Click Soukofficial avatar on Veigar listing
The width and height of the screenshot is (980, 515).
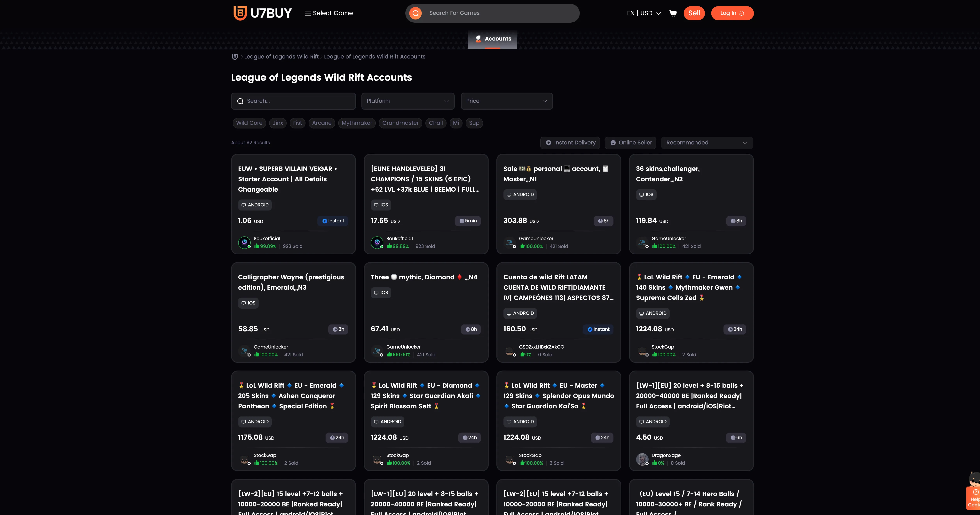[244, 242]
